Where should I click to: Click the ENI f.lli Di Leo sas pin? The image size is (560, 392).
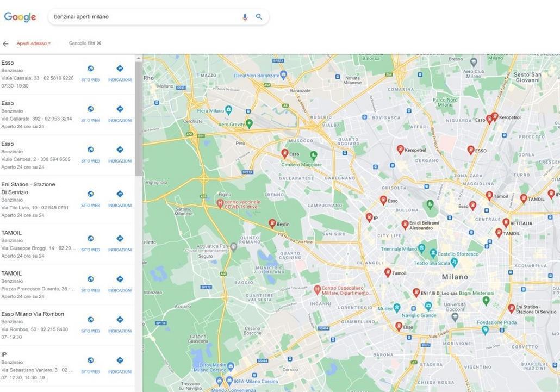[416, 293]
